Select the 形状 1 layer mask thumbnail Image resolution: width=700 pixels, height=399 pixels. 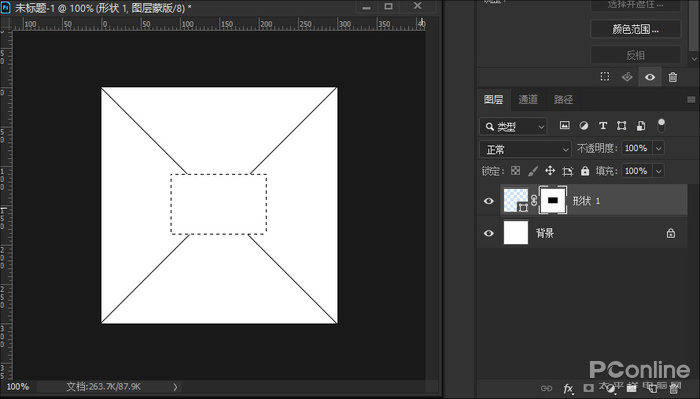pos(553,200)
